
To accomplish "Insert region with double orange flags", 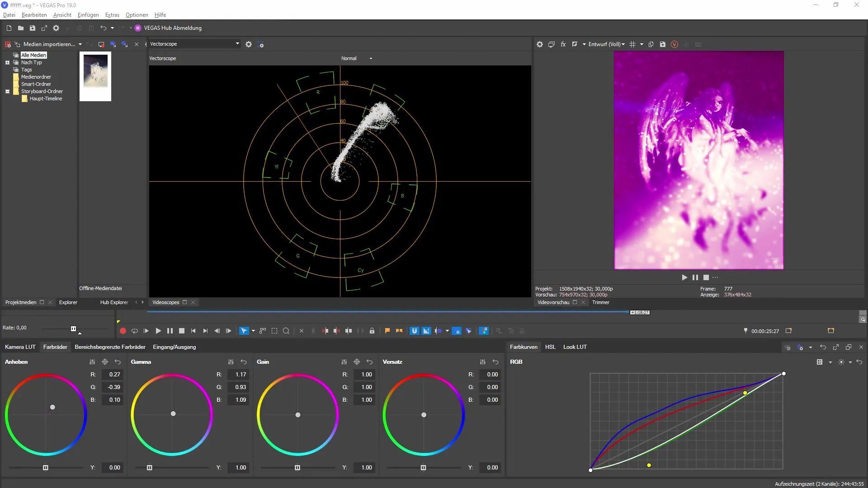I will point(399,331).
